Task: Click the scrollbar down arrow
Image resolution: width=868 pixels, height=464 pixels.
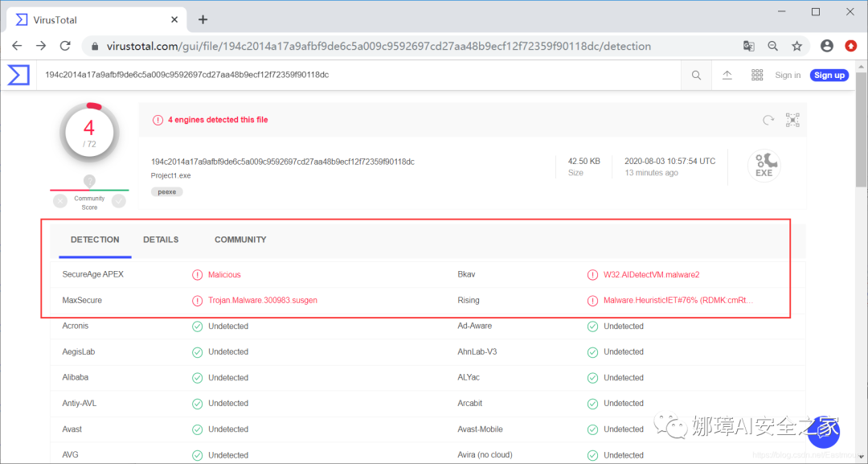Action: point(862,459)
